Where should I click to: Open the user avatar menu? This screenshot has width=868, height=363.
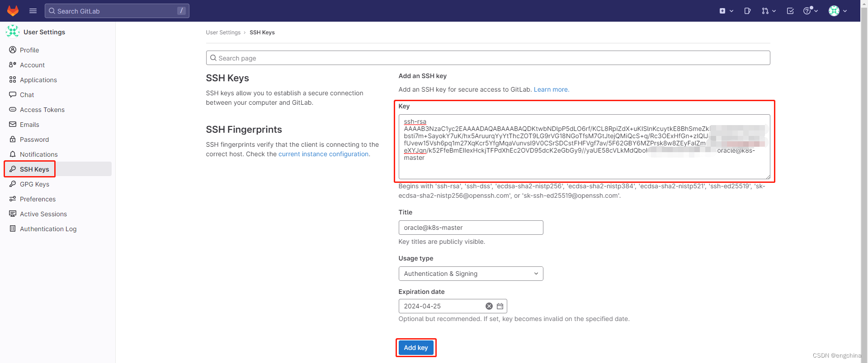[838, 11]
